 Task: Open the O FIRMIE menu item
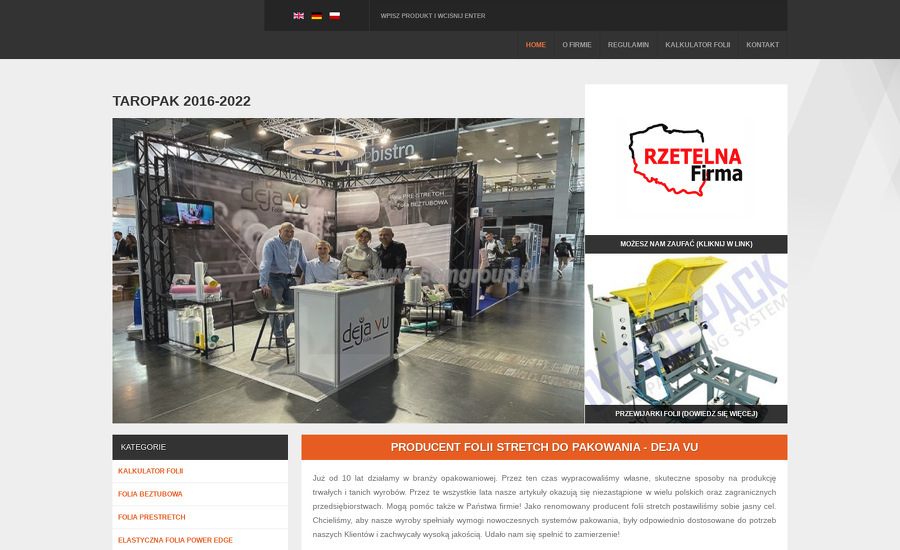click(x=577, y=45)
